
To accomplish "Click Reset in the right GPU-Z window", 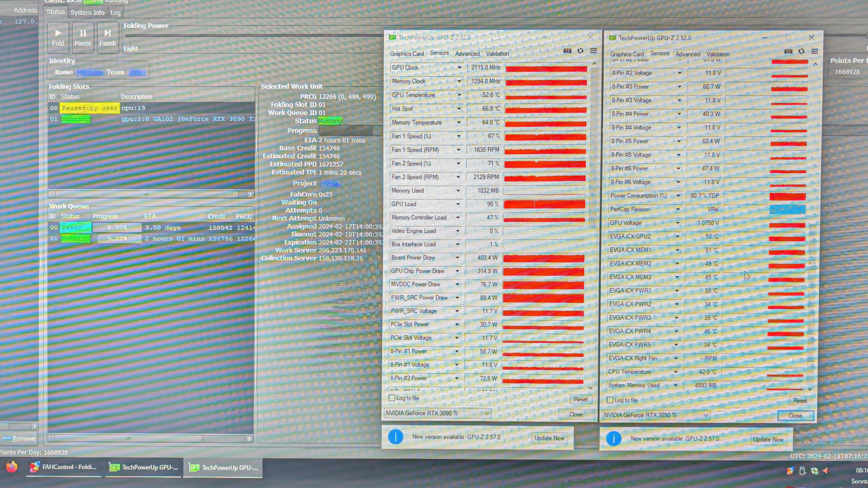I will click(800, 401).
